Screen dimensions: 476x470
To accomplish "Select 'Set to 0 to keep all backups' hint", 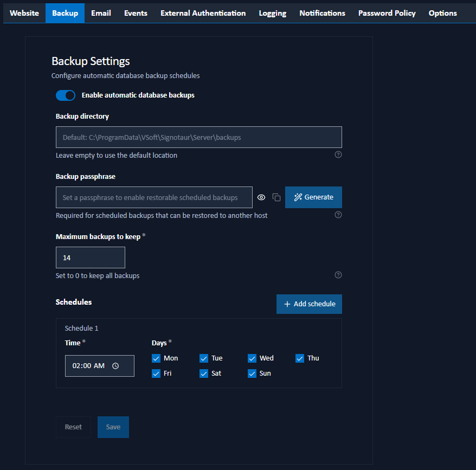I will (98, 276).
